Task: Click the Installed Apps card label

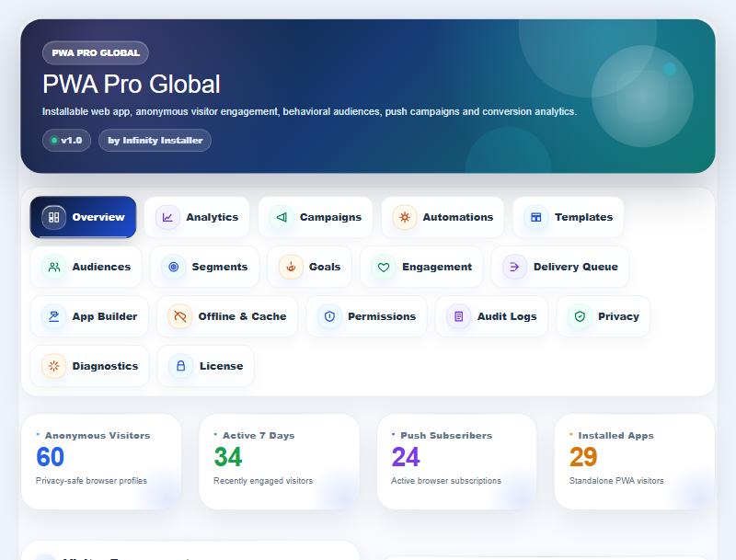Action: (x=615, y=436)
